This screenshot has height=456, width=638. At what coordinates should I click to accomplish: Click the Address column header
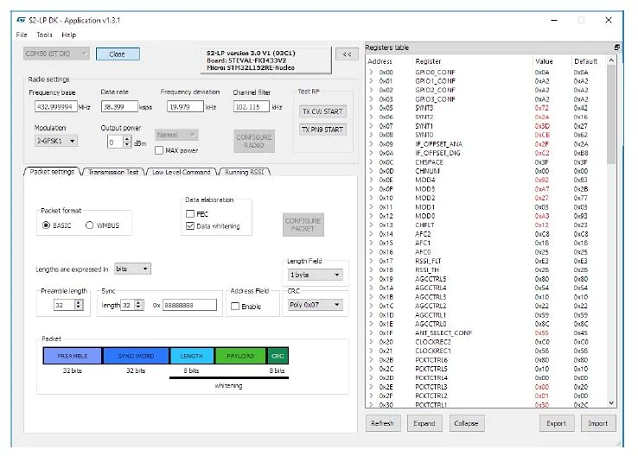380,61
